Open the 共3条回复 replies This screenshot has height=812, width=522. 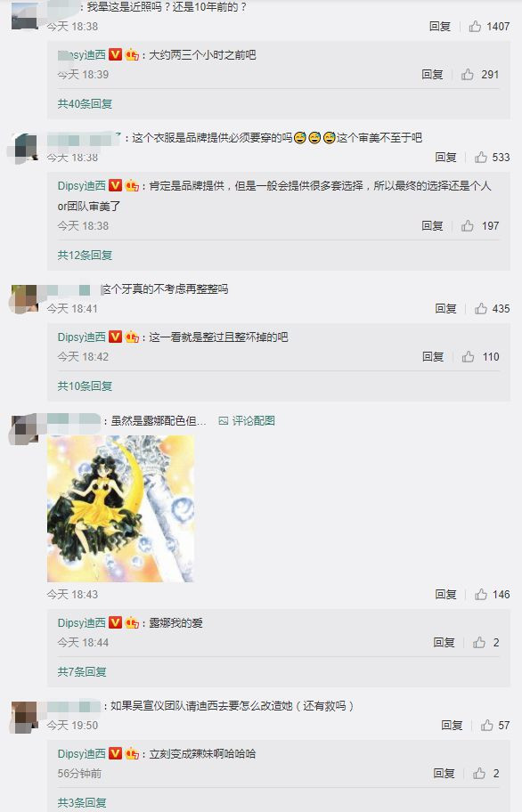[82, 802]
